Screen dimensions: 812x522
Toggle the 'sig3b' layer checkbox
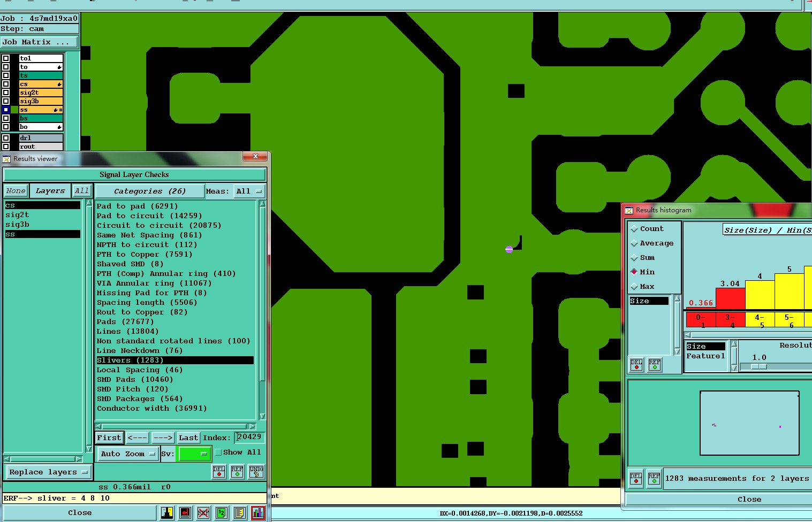pyautogui.click(x=6, y=101)
